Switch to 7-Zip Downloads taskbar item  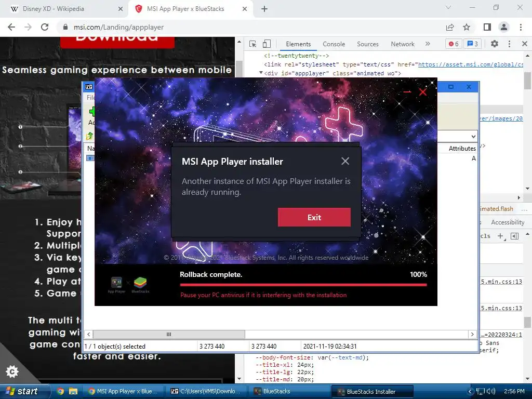pos(206,391)
